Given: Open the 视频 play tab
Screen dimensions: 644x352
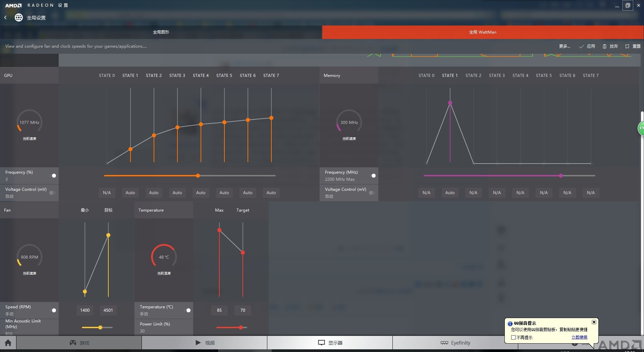Looking at the screenshot, I should pyautogui.click(x=205, y=343).
